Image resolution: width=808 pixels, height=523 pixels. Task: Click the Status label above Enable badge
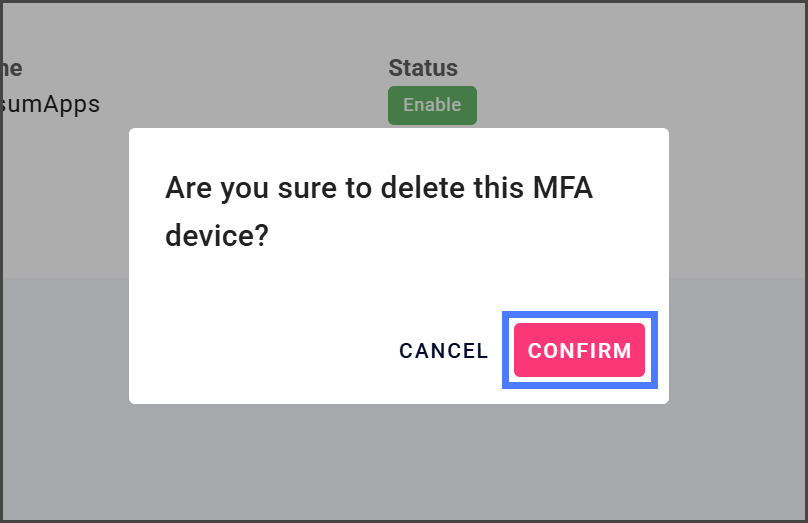(422, 68)
